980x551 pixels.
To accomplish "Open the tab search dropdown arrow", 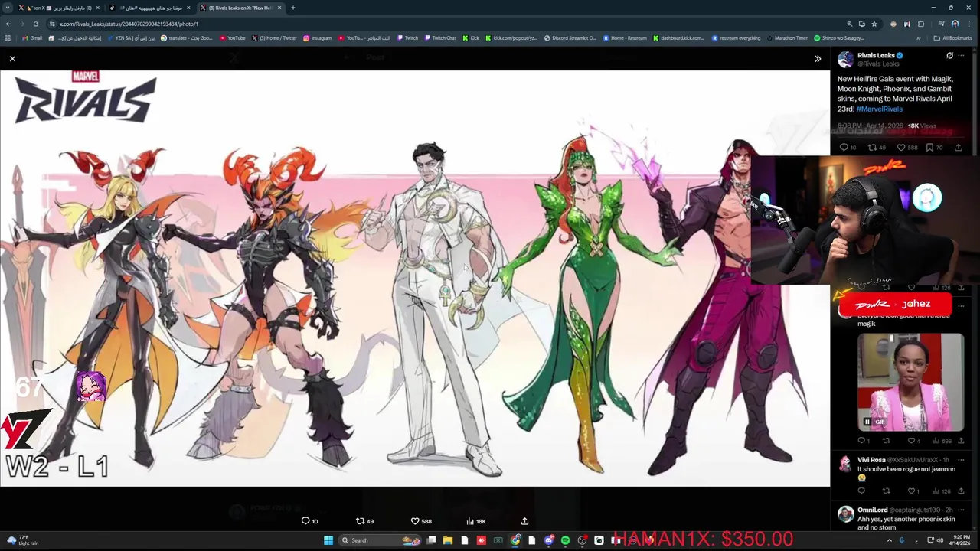I will (x=7, y=8).
